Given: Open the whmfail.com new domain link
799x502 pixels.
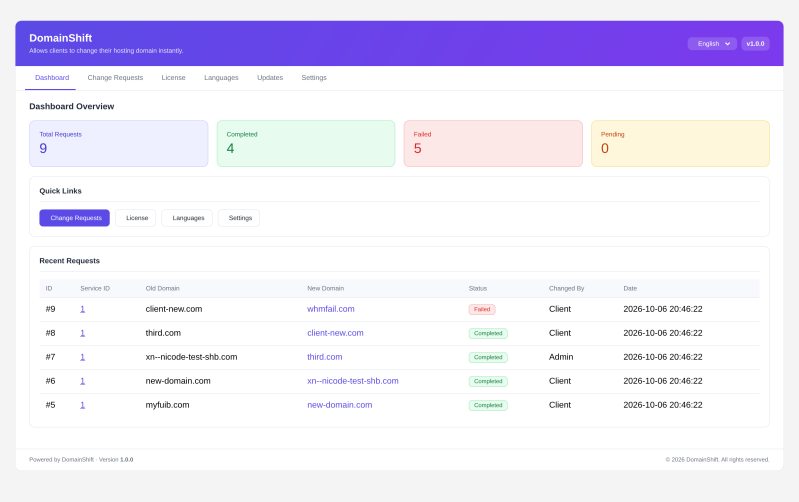Looking at the screenshot, I should (x=331, y=309).
